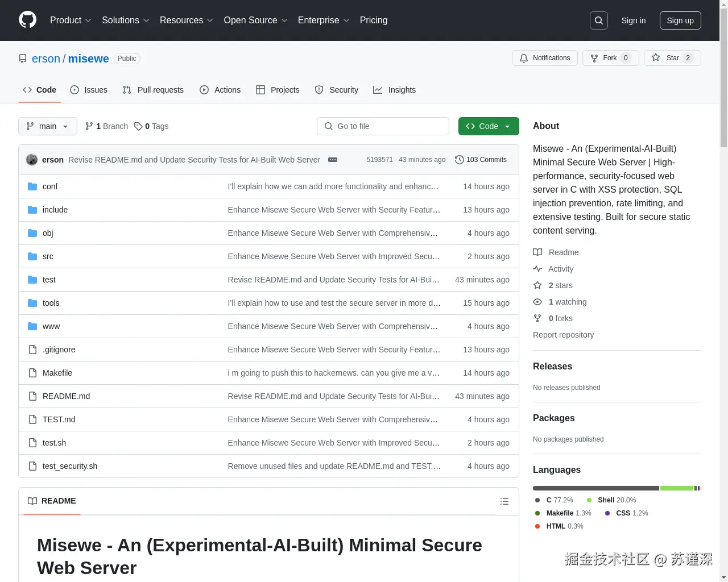
Task: Click the fork icon on Fork button
Action: [x=595, y=58]
